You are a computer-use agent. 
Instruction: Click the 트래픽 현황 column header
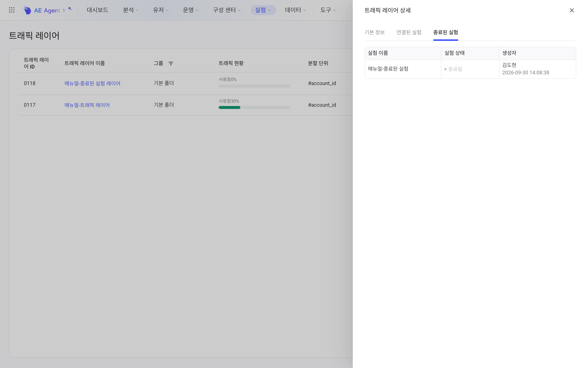click(231, 63)
